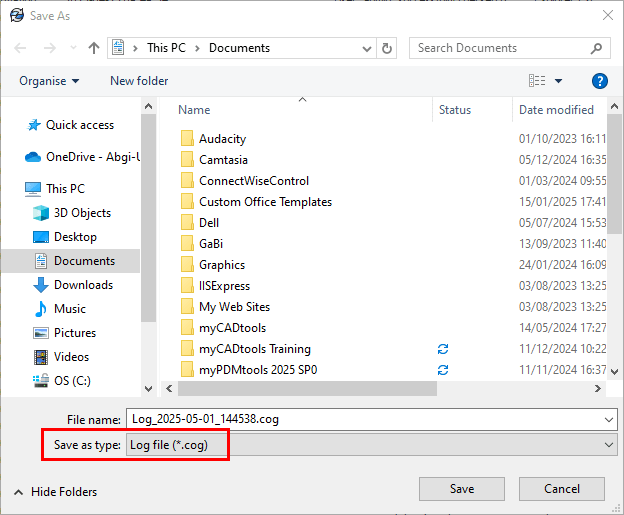Open Pictures in the sidebar
Image resolution: width=624 pixels, height=515 pixels.
64,333
